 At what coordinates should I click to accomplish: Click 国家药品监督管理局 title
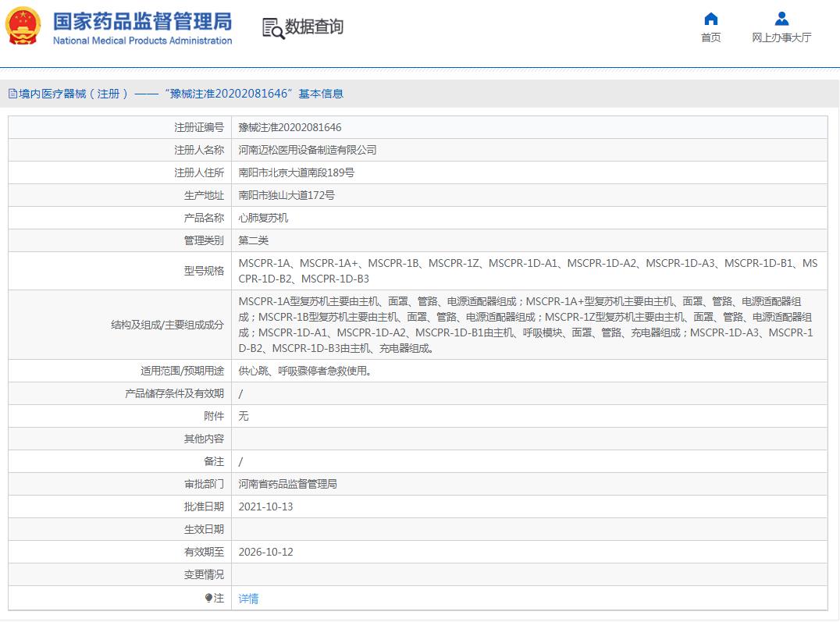click(x=143, y=21)
